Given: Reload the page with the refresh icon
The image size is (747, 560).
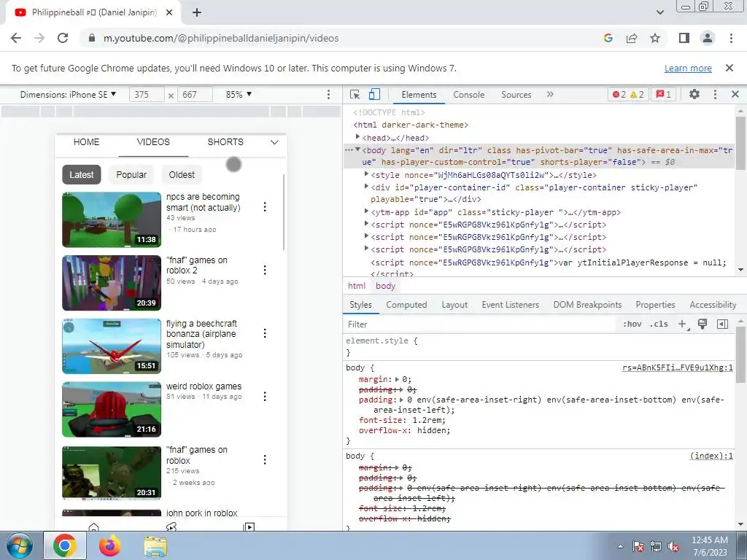Looking at the screenshot, I should (63, 38).
